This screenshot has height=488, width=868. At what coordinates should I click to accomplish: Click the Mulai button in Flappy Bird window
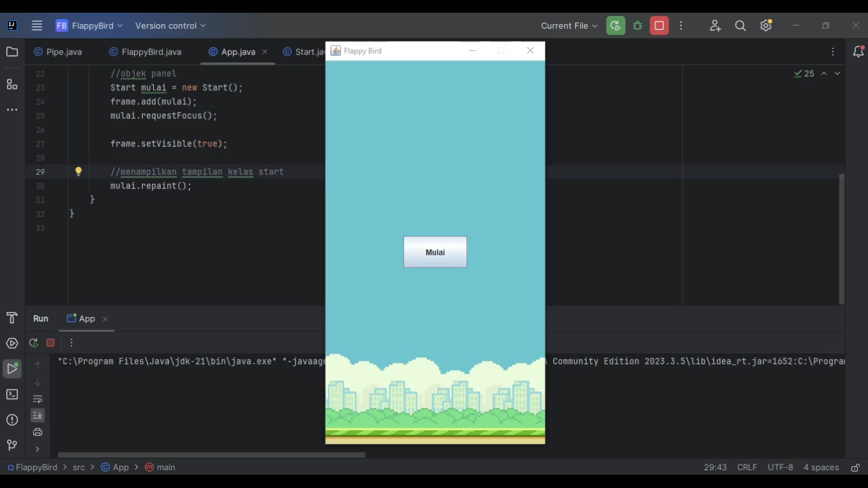click(435, 252)
